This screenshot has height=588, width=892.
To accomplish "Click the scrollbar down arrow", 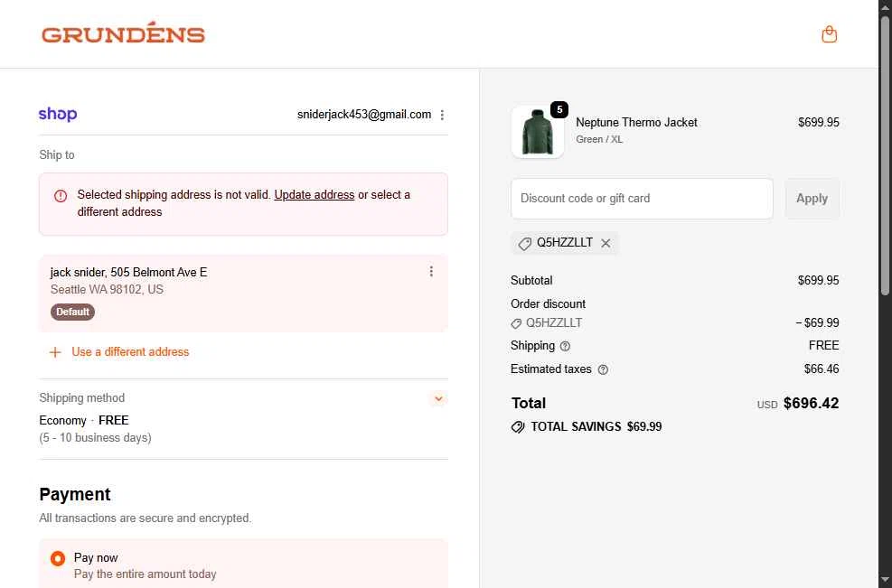I will pyautogui.click(x=885, y=580).
